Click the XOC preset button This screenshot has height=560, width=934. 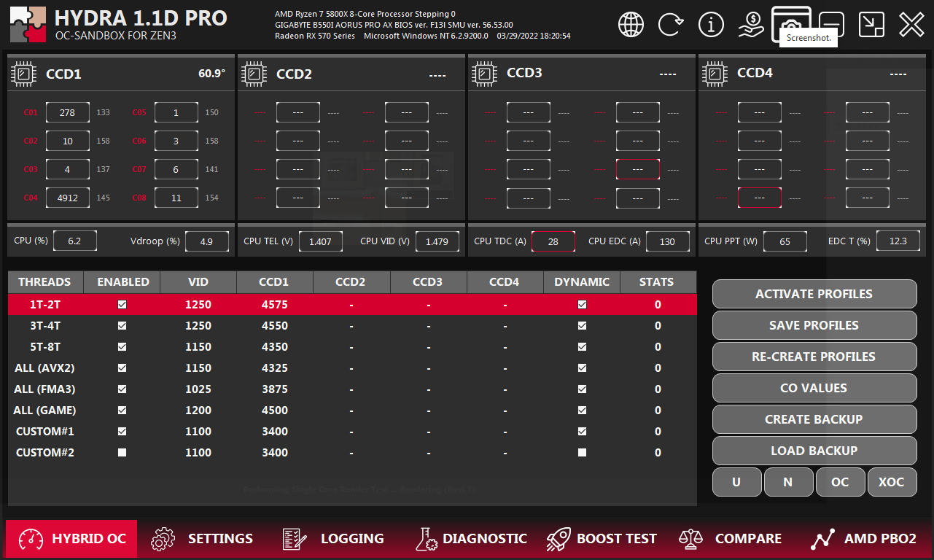coord(892,482)
